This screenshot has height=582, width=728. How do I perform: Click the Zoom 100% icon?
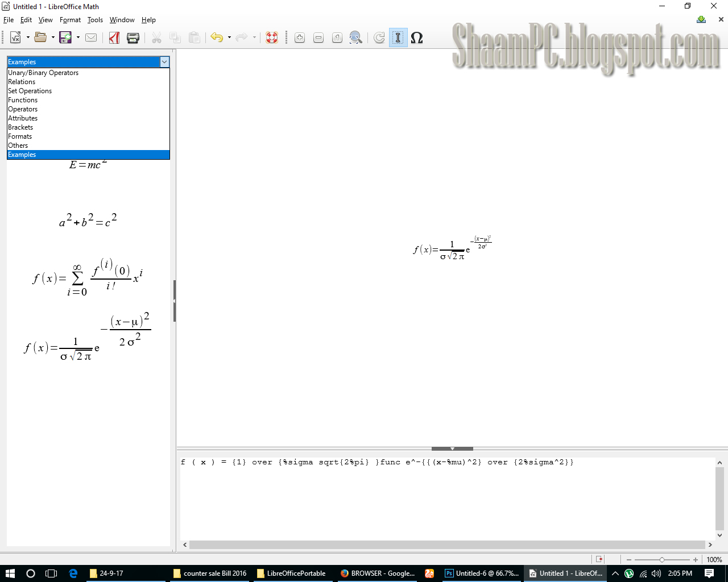337,38
